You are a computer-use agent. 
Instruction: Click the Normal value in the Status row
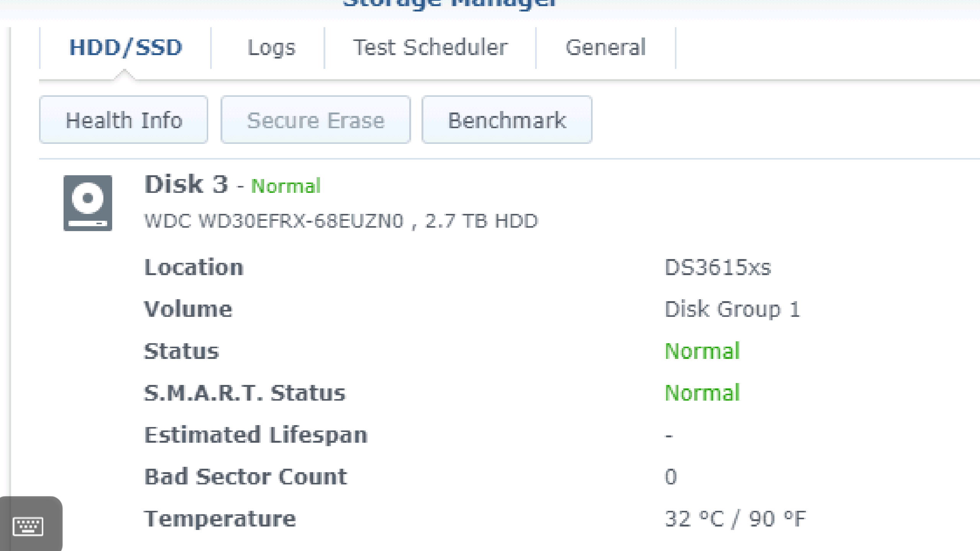pyautogui.click(x=702, y=351)
